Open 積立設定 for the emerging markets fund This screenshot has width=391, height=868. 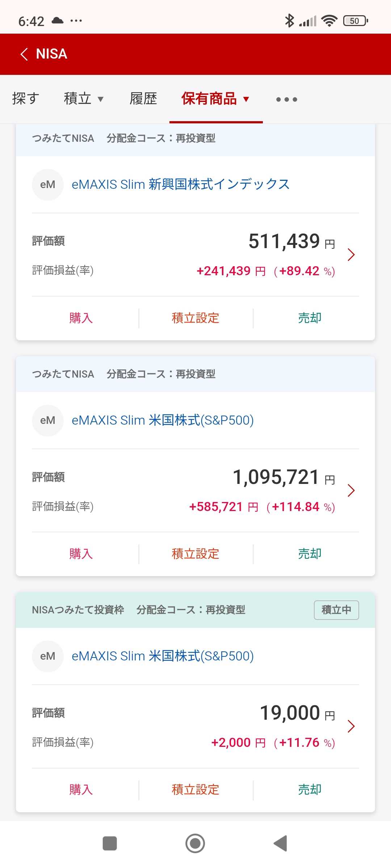(x=195, y=318)
